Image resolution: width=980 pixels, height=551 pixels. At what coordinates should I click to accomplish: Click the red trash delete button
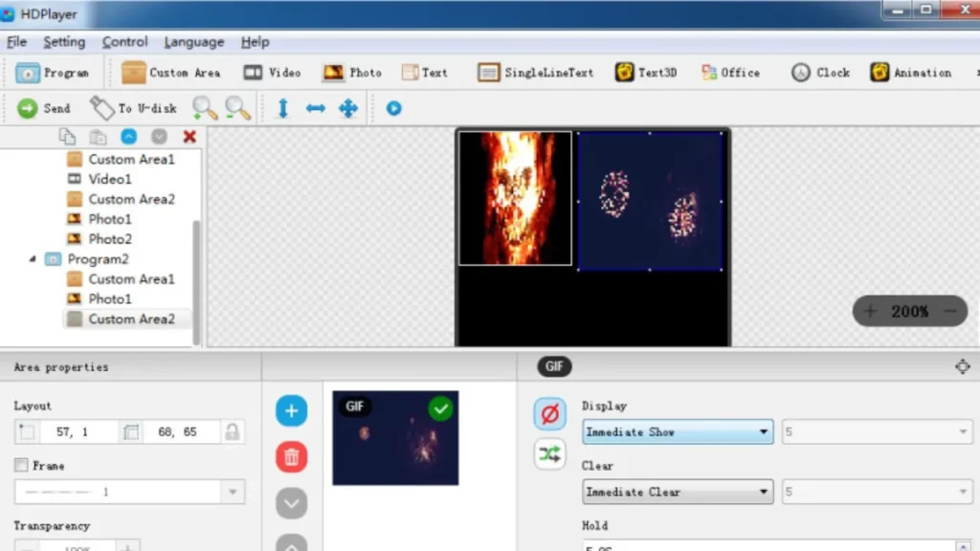click(292, 457)
